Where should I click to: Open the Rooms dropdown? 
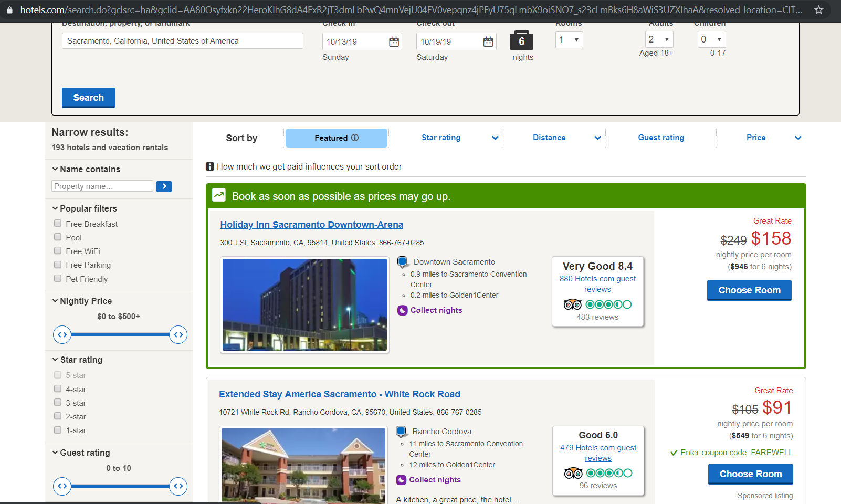point(569,40)
